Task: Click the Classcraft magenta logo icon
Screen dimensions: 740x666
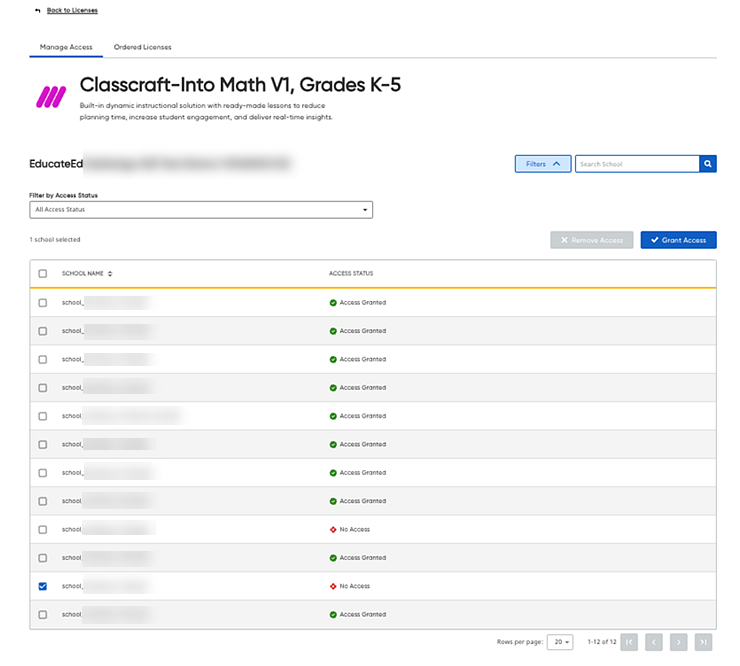Action: coord(51,97)
